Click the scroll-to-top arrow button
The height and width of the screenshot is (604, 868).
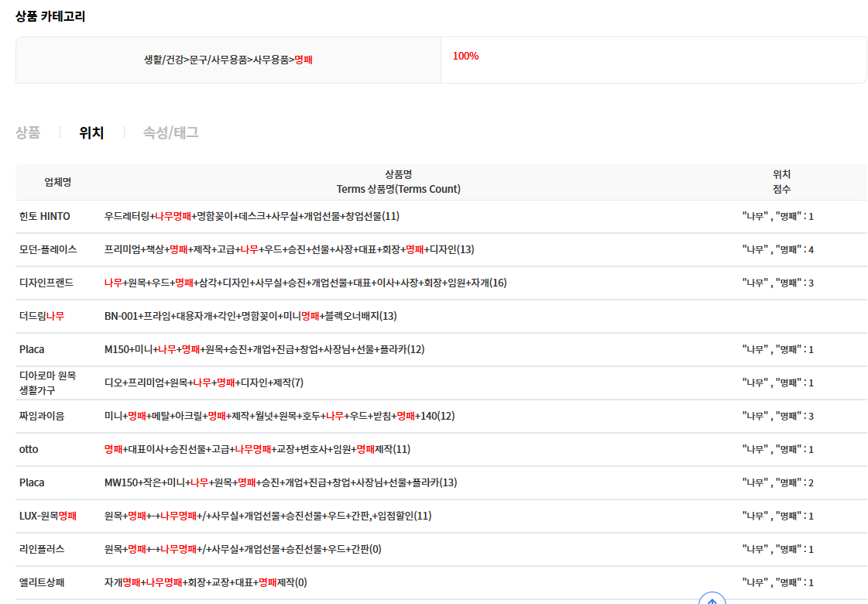click(712, 598)
